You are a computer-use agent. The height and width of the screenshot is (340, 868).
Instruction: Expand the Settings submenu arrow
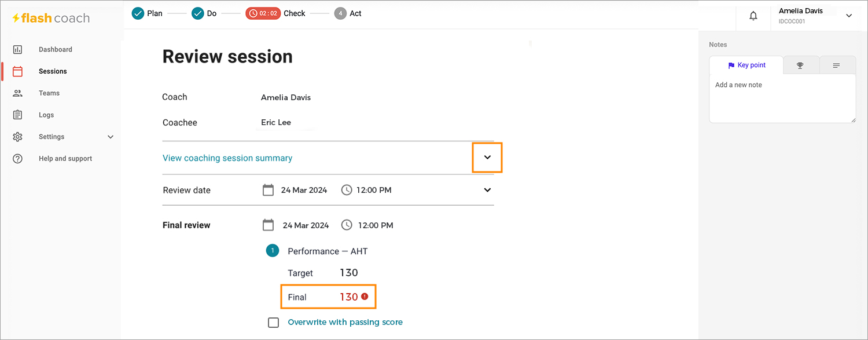point(111,137)
